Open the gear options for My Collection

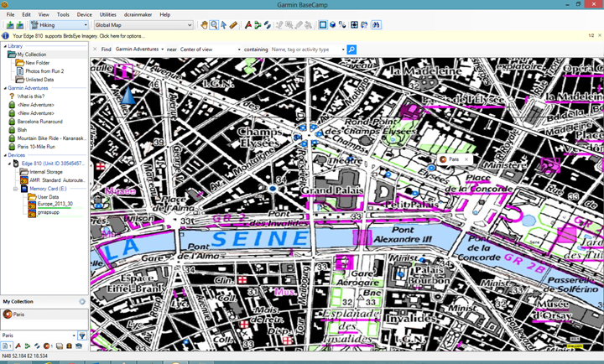pyautogui.click(x=82, y=302)
